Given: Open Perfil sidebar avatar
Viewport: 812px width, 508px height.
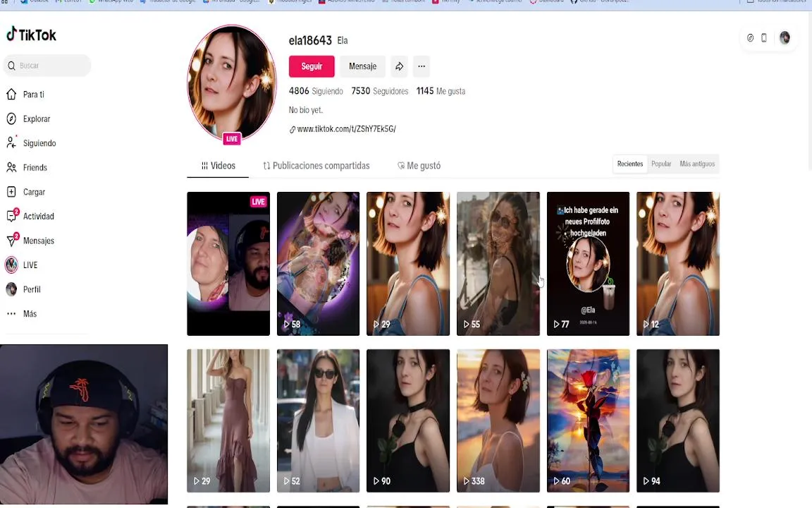Looking at the screenshot, I should pyautogui.click(x=11, y=289).
